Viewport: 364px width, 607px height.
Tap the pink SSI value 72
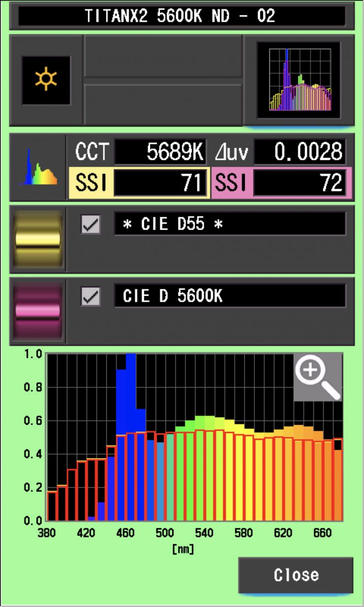(300, 183)
